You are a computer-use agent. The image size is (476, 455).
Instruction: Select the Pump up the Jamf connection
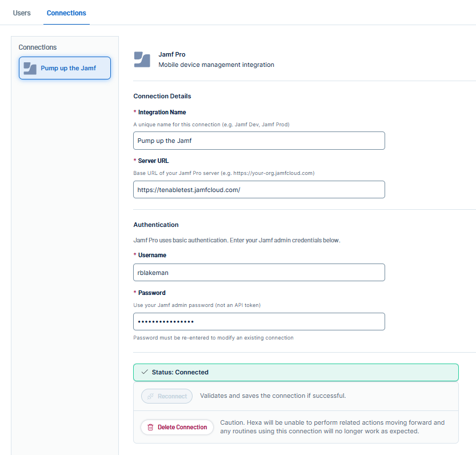click(x=65, y=68)
